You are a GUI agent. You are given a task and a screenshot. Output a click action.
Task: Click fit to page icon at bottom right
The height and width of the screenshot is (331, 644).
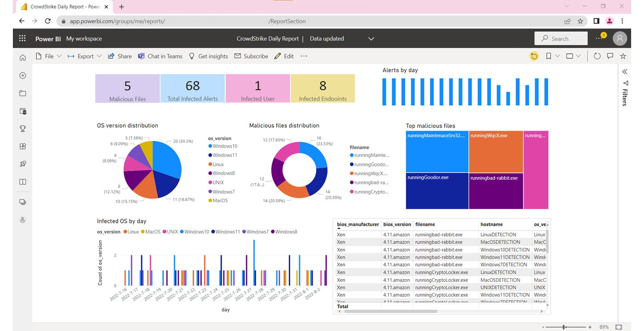point(619,327)
